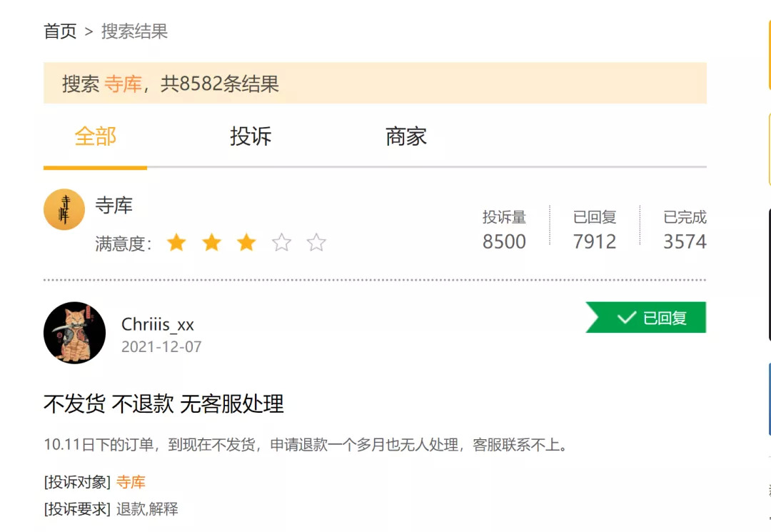Switch to the 全部 tab

point(95,136)
